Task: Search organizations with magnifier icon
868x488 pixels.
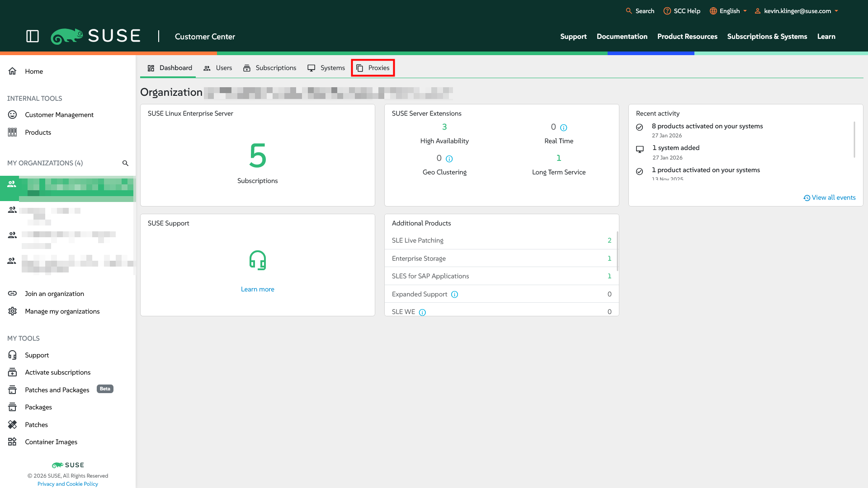Action: point(125,163)
